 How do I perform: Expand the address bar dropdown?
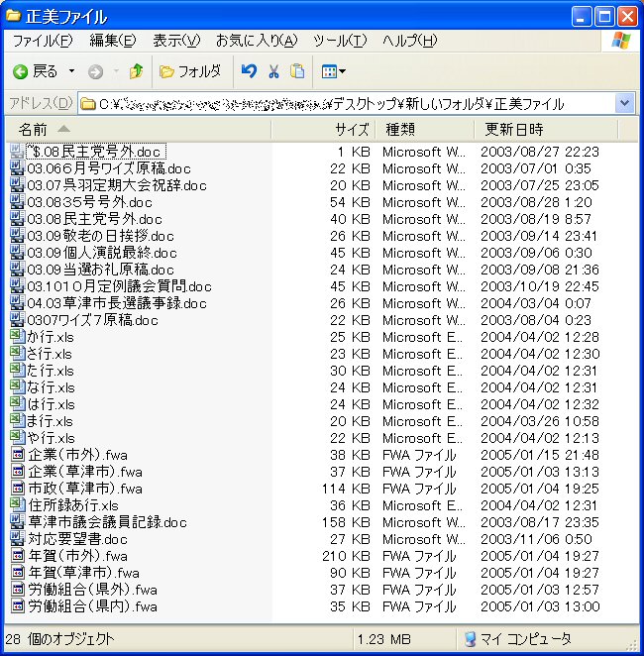pos(624,103)
